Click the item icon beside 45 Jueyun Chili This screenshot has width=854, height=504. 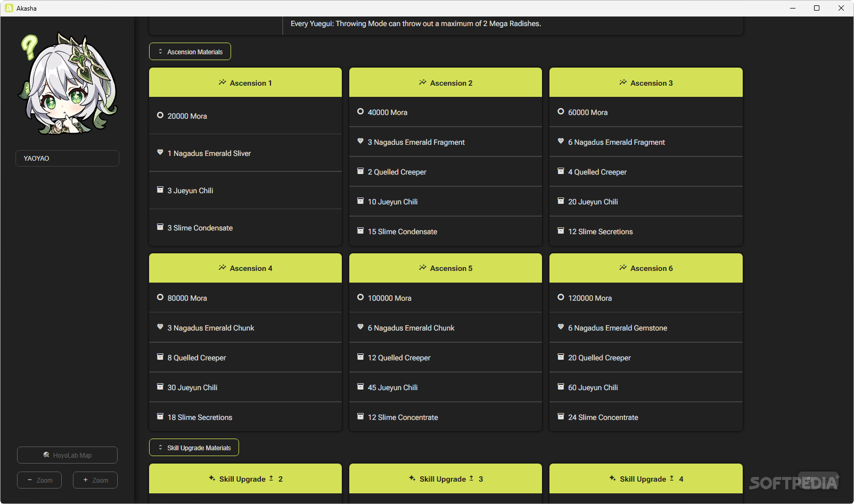[360, 386]
